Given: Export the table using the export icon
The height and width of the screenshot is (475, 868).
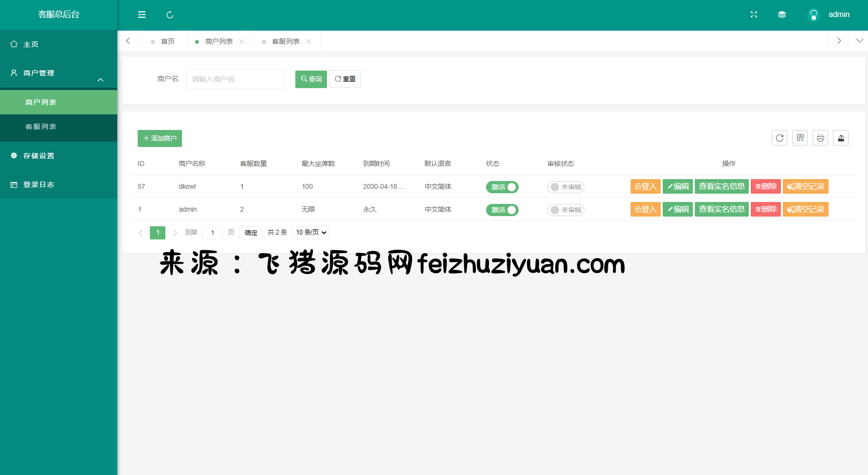Looking at the screenshot, I should 841,138.
